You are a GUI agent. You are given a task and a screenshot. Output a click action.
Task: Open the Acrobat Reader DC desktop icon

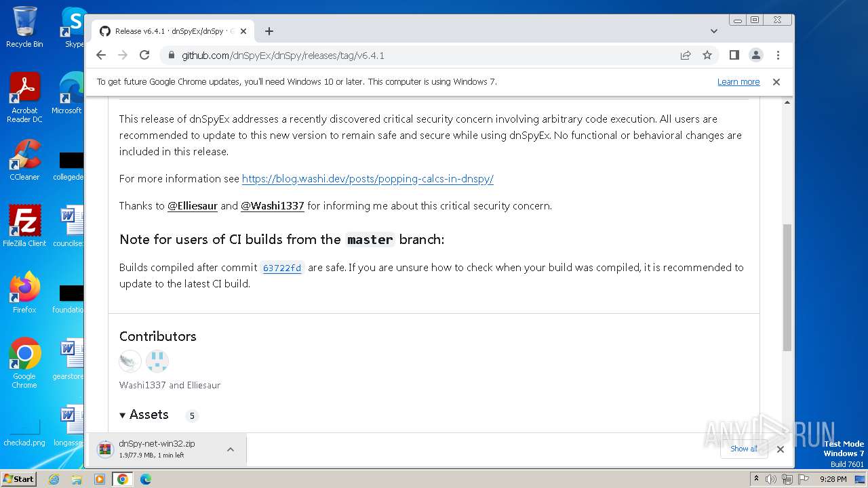(24, 98)
